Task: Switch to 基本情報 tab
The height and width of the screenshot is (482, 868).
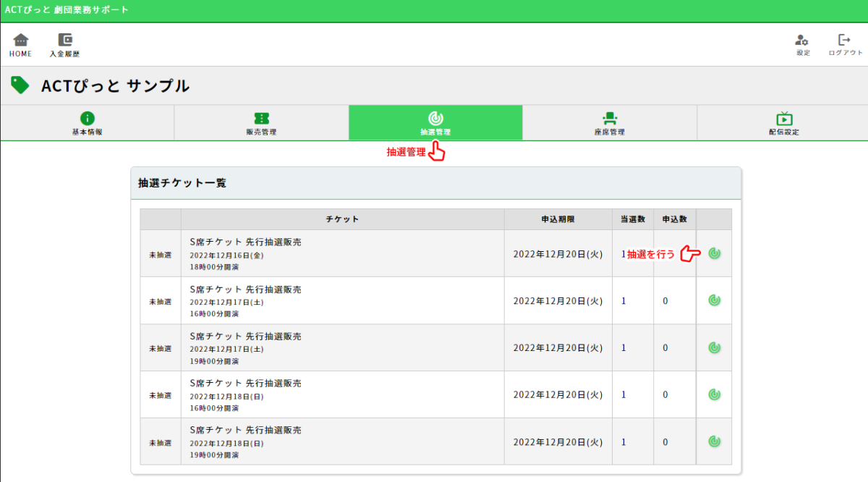Action: 87,123
